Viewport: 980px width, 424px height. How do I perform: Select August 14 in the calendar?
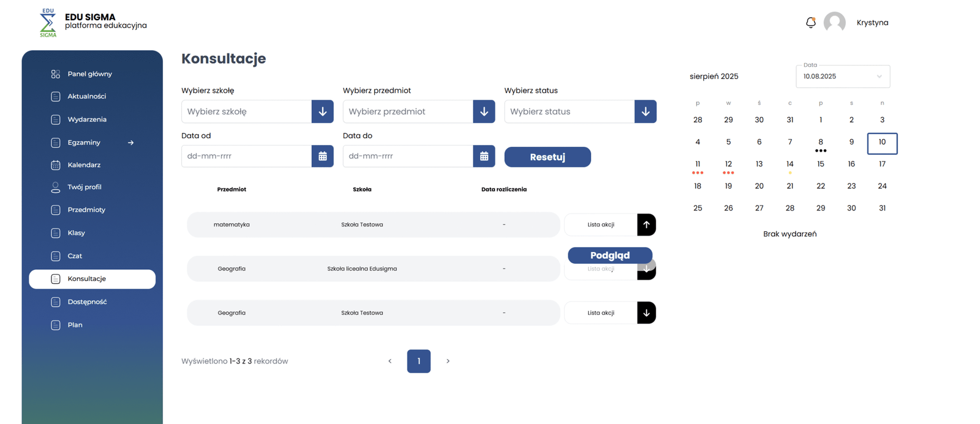pyautogui.click(x=790, y=164)
